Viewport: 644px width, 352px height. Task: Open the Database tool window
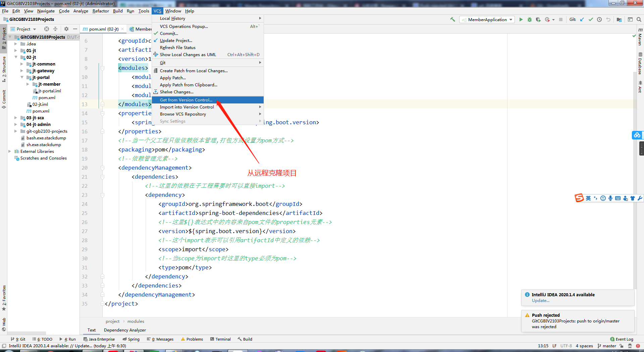[x=640, y=63]
